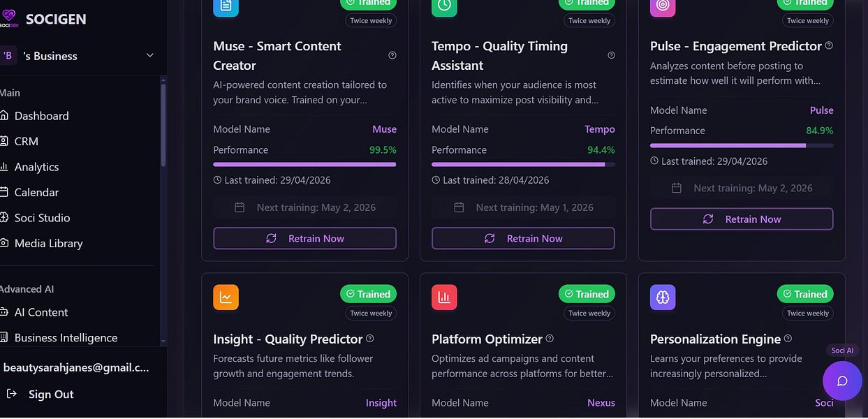Click help icon beside Pulse - Engagement Predictor
The image size is (868, 419).
coord(829,45)
